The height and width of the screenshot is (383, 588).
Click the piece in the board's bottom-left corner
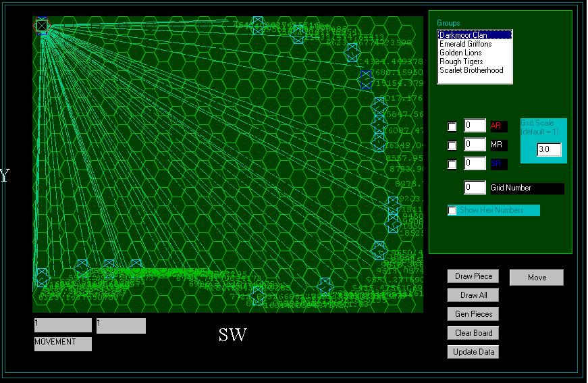42,277
